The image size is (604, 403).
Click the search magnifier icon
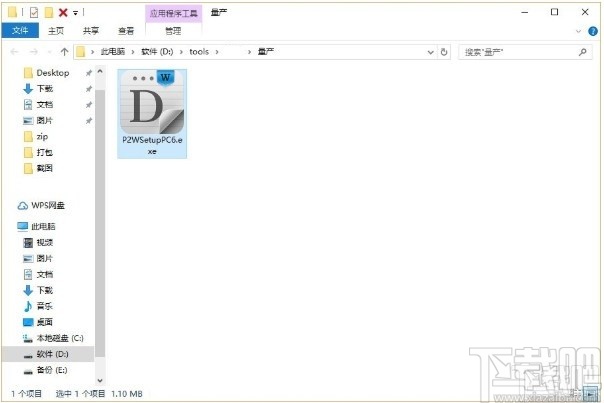[583, 52]
